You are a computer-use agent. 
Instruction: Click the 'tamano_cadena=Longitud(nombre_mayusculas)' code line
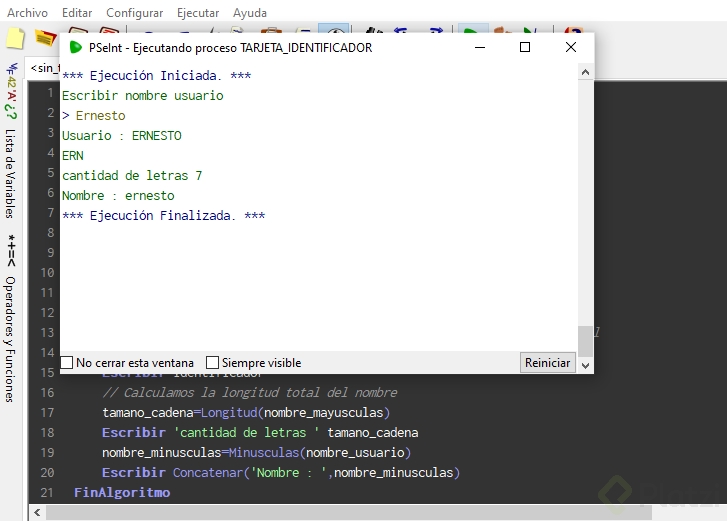pos(246,413)
